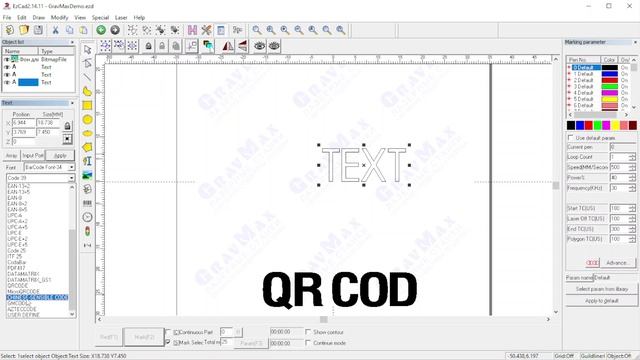
Task: Select the Ellipse draw tool
Action: [87, 133]
